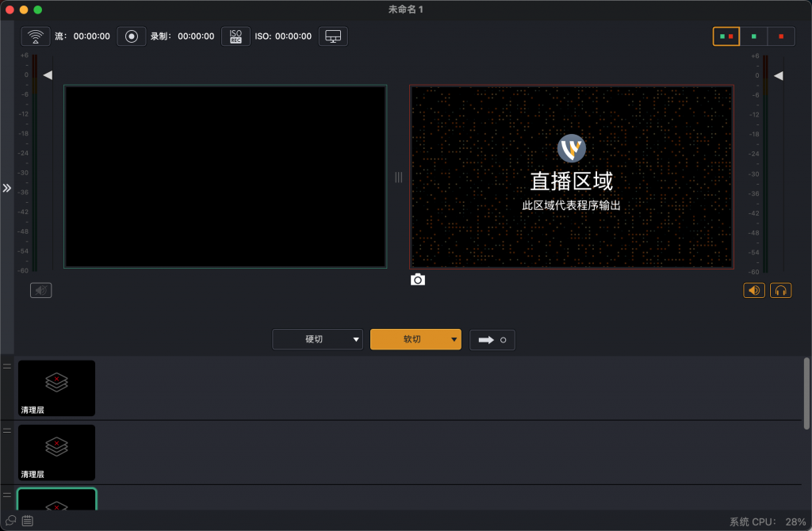Switch to preview-only view mode
The image size is (812, 531).
click(x=753, y=36)
